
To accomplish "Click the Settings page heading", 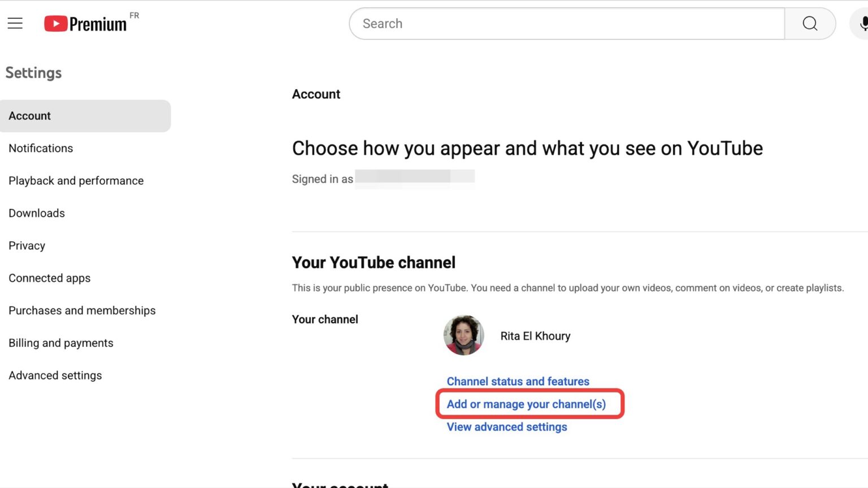I will pyautogui.click(x=33, y=72).
